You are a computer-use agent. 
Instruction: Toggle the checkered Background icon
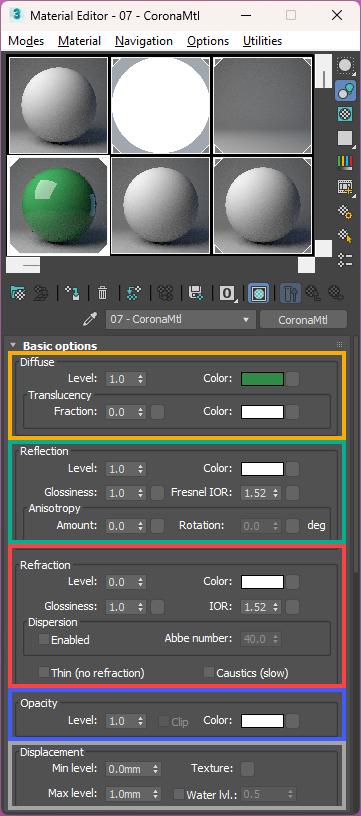click(x=345, y=114)
